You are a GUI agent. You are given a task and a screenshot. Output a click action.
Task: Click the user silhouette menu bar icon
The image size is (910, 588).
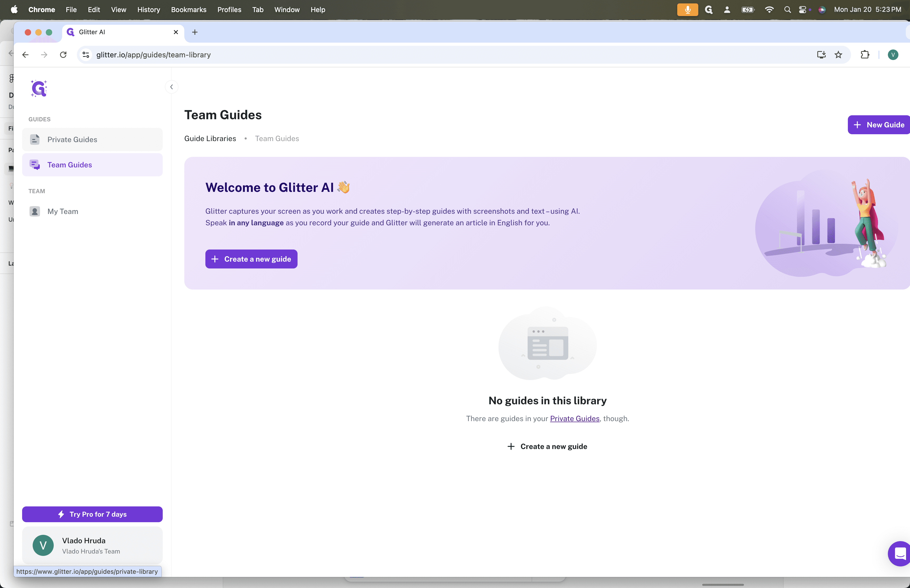727,9
